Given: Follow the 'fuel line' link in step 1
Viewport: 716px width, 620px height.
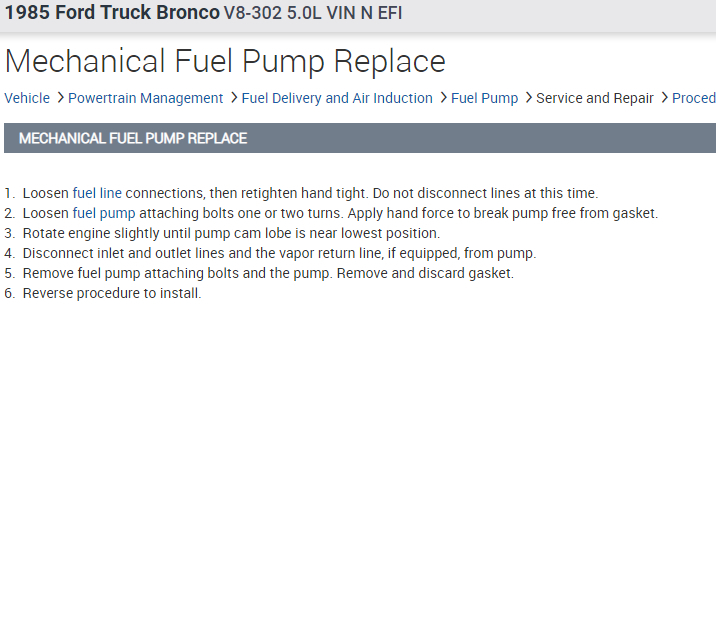Looking at the screenshot, I should point(97,193).
